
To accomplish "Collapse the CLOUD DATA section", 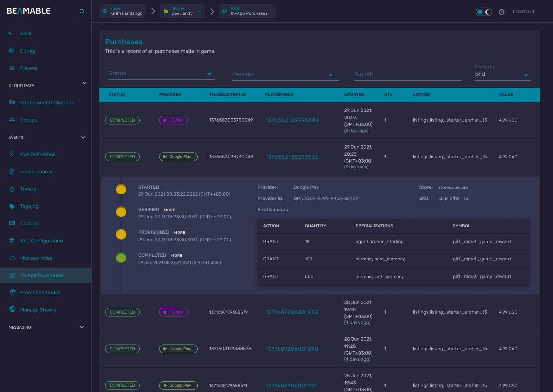I will click(85, 83).
